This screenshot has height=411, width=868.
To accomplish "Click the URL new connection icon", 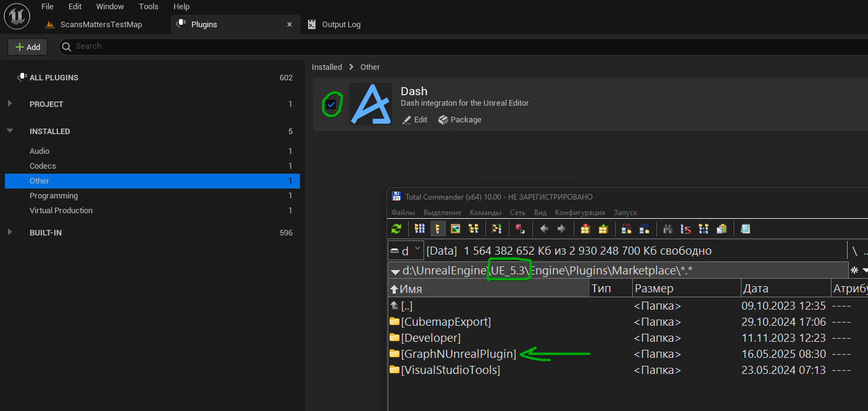I will click(644, 229).
